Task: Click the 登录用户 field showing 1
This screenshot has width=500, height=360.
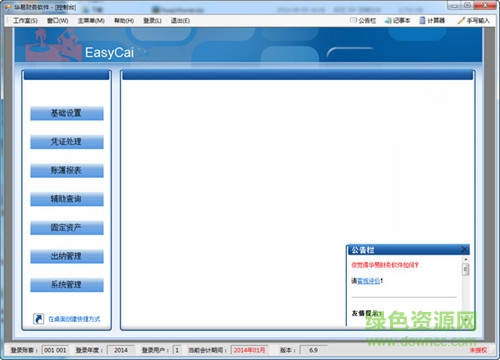Action: (177, 350)
